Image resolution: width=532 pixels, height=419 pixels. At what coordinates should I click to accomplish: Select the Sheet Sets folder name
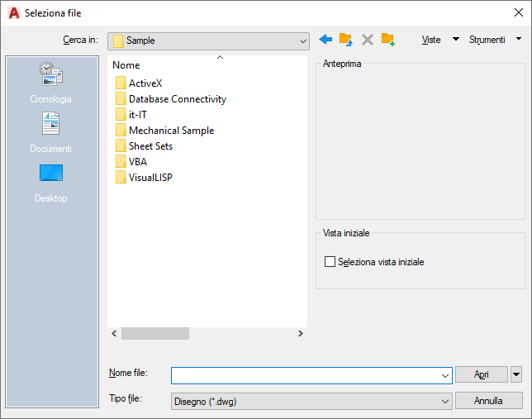tap(150, 146)
